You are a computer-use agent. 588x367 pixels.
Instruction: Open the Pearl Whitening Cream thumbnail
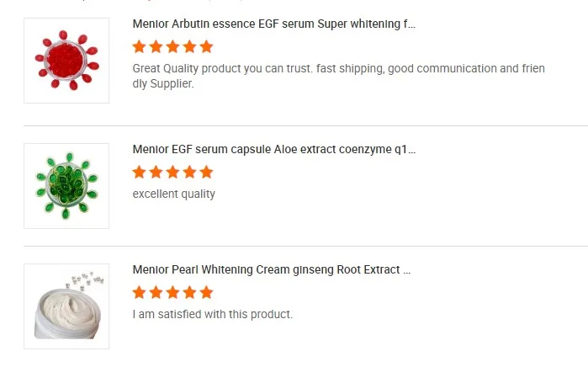(66, 306)
